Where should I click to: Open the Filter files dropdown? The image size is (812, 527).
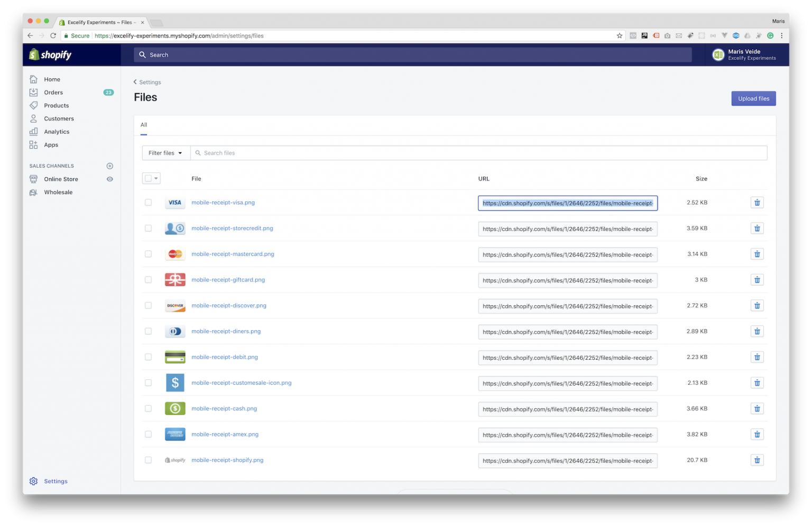[x=165, y=152]
